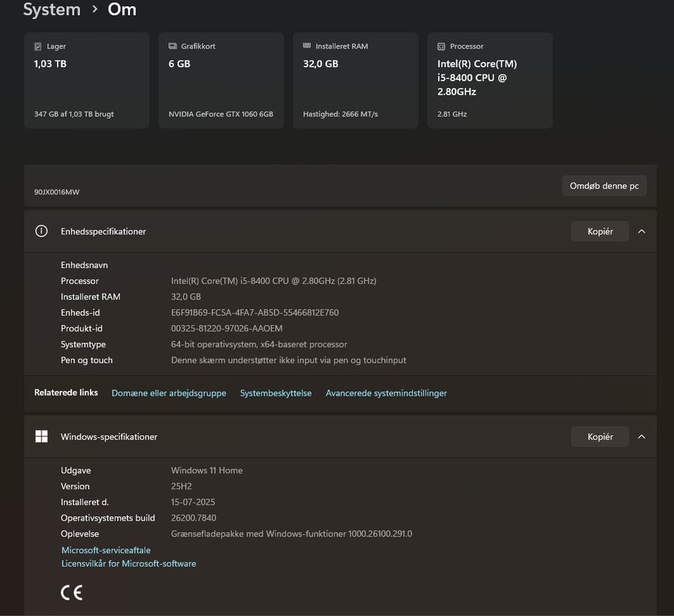Open Microsoft-serviceaftale link
The image size is (674, 616).
(106, 550)
